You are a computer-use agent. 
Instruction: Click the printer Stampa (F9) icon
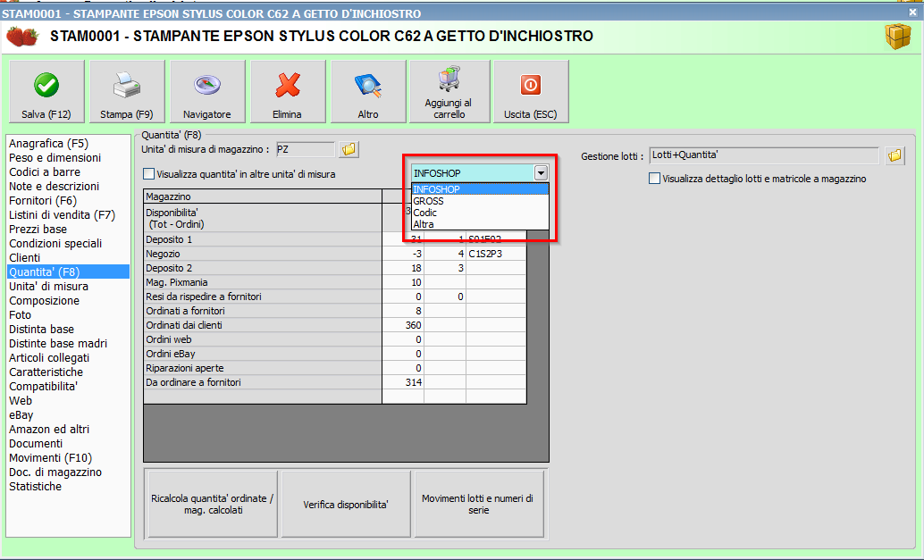[127, 86]
